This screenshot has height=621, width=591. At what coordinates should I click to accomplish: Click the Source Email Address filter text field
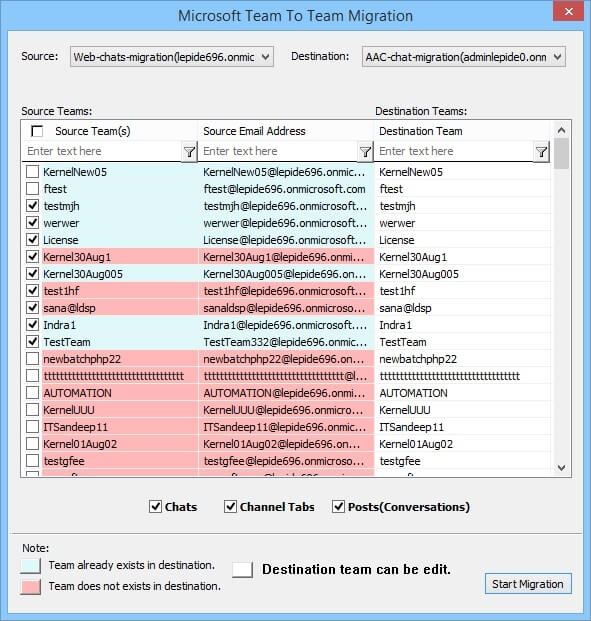tap(278, 151)
